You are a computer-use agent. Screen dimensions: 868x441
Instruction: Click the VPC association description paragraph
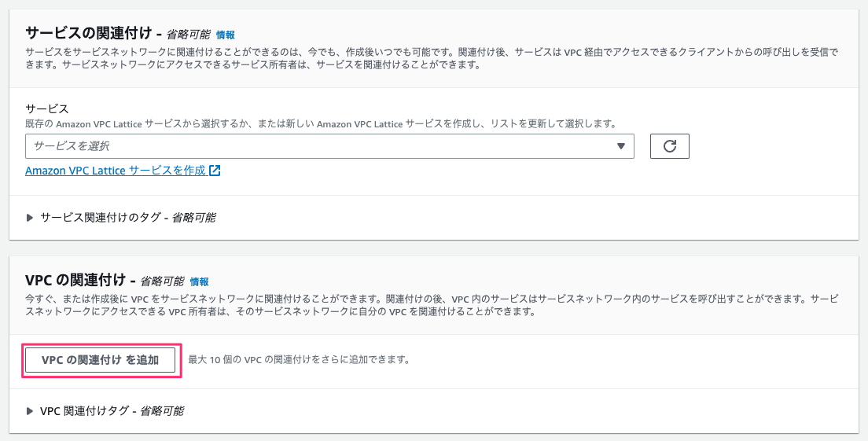coord(432,306)
